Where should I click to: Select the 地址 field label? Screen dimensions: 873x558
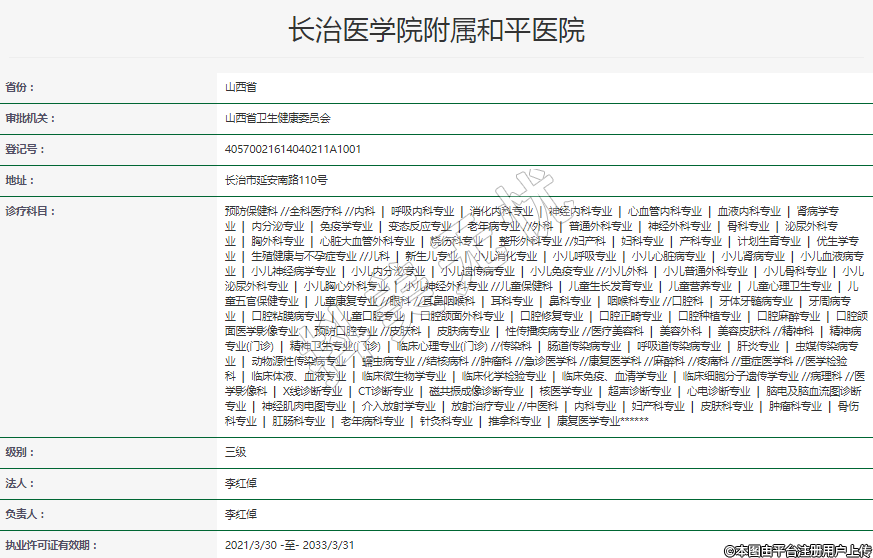[20, 180]
